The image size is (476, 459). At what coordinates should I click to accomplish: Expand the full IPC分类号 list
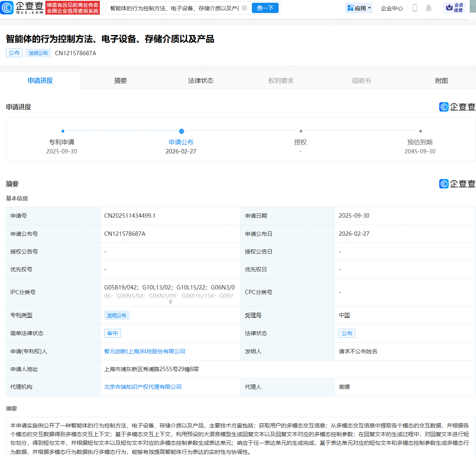point(171,302)
